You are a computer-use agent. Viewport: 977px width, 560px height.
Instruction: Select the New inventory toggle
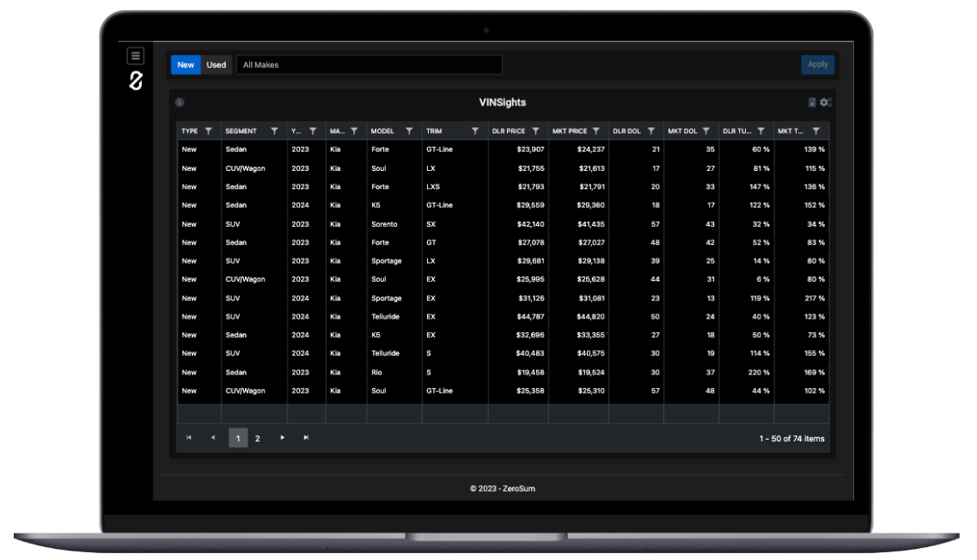tap(186, 64)
